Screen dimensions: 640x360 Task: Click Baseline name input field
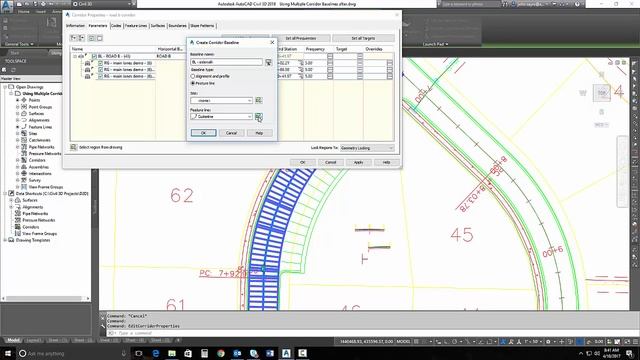click(x=227, y=62)
